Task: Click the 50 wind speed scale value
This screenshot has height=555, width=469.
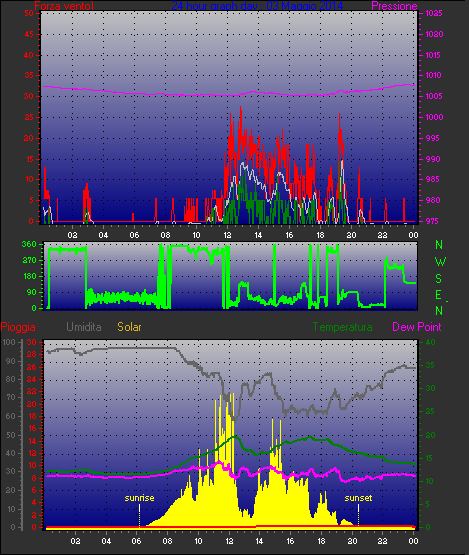Action: (29, 13)
